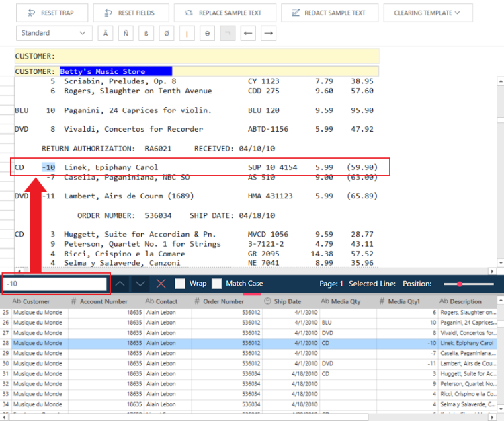The height and width of the screenshot is (421, 504).
Task: Clear search with red X icon
Action: [161, 284]
